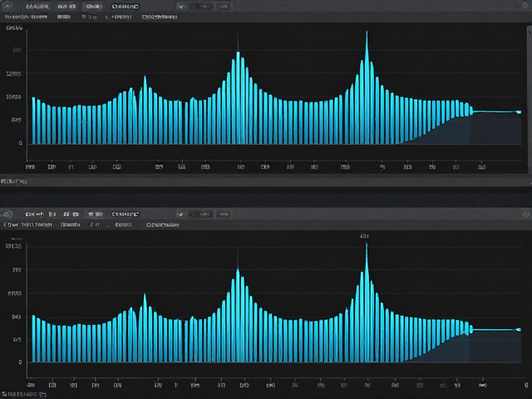Click the rightmost grey button in the top panel toolbar
Viewport: 532px width, 399px height.
pyautogui.click(x=224, y=6)
